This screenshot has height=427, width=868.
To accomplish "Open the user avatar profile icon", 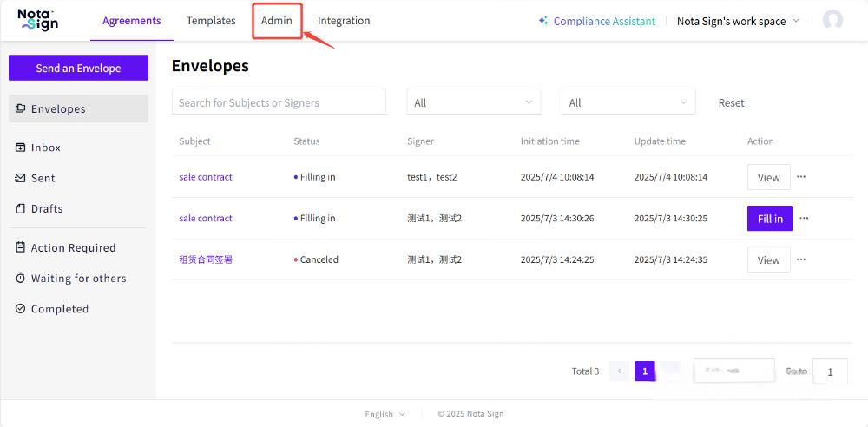I will click(x=832, y=21).
